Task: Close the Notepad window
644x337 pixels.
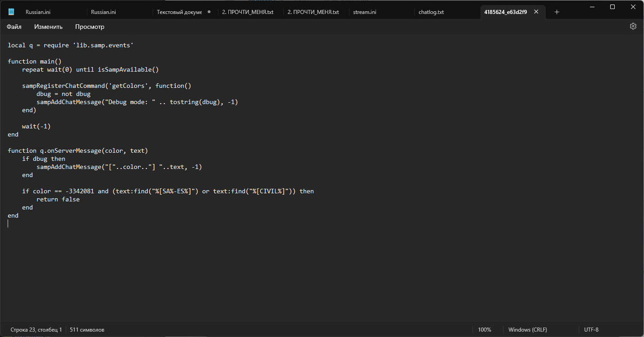Action: (633, 7)
